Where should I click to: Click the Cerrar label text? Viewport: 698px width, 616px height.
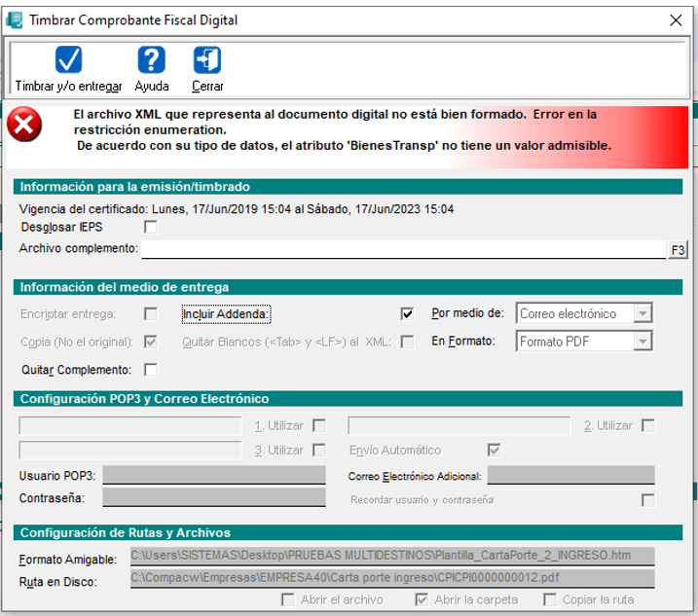tap(207, 86)
